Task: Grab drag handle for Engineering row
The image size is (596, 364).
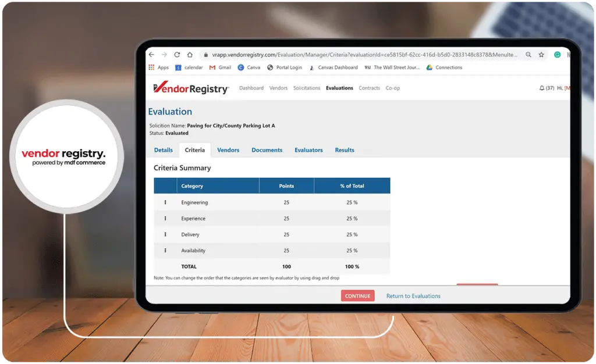Action: coord(165,202)
